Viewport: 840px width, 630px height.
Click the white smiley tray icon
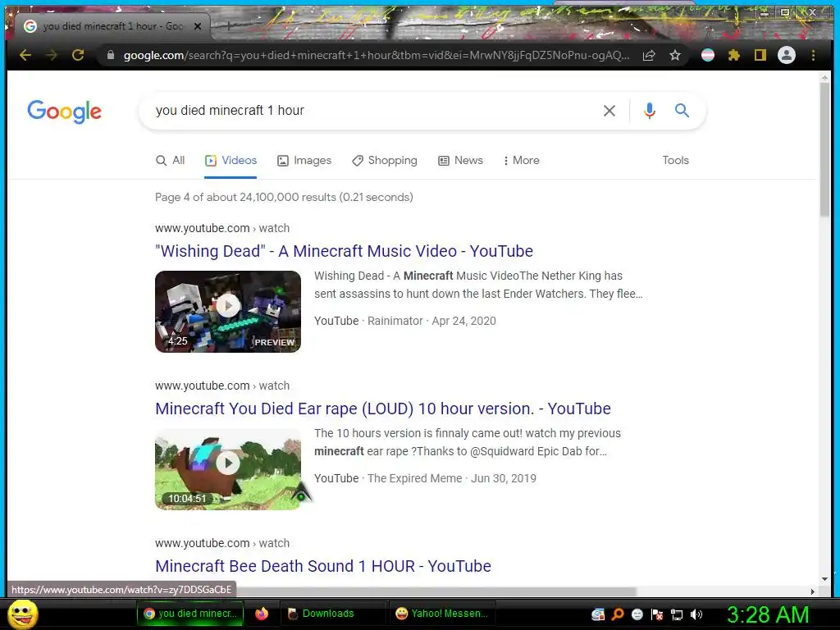[637, 614]
